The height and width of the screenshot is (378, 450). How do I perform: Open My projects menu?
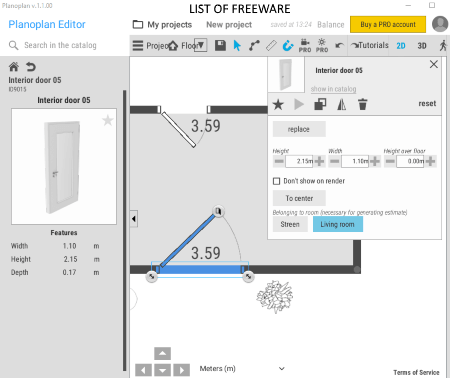click(162, 25)
